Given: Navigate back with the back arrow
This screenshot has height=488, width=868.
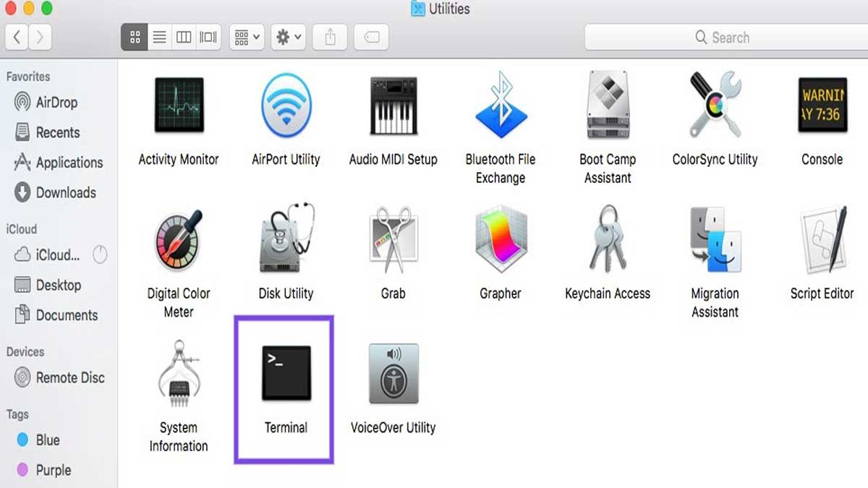Looking at the screenshot, I should point(16,37).
